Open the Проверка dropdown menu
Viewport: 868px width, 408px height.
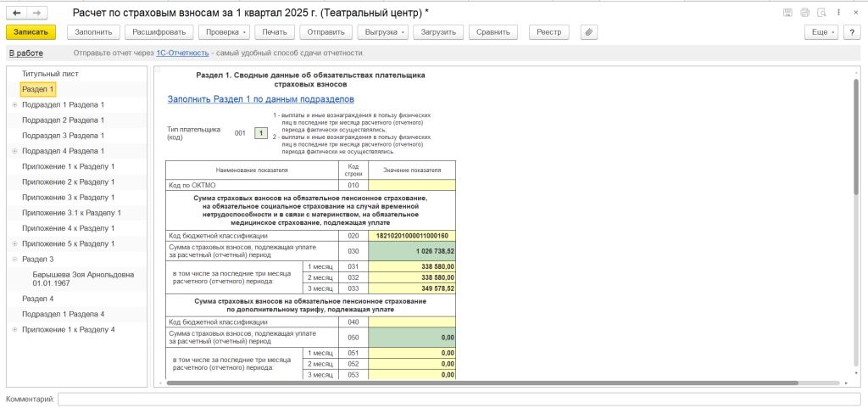pos(224,31)
